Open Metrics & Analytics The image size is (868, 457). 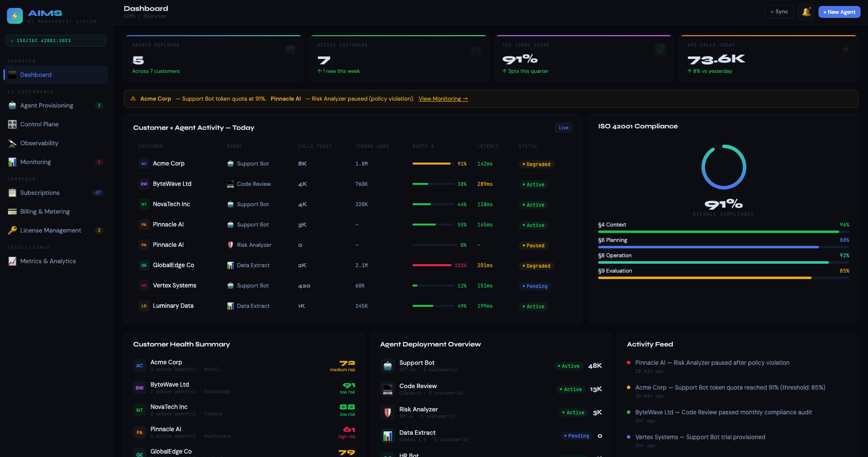tap(55, 261)
